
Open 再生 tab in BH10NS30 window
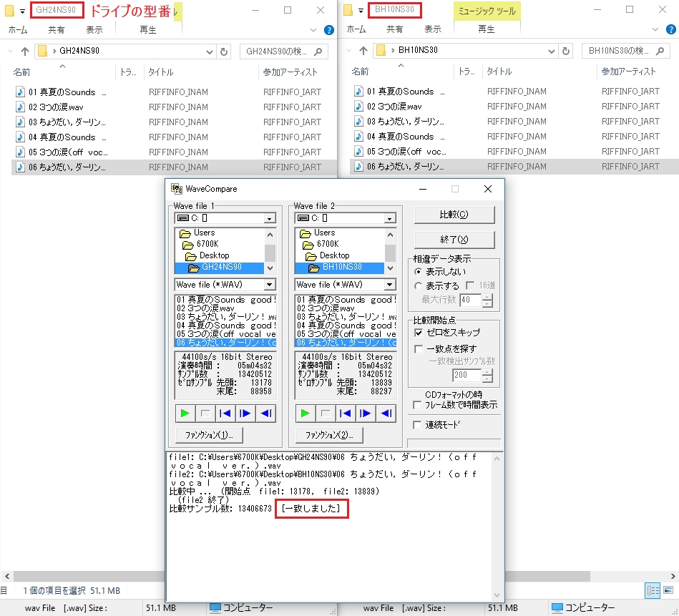486,29
